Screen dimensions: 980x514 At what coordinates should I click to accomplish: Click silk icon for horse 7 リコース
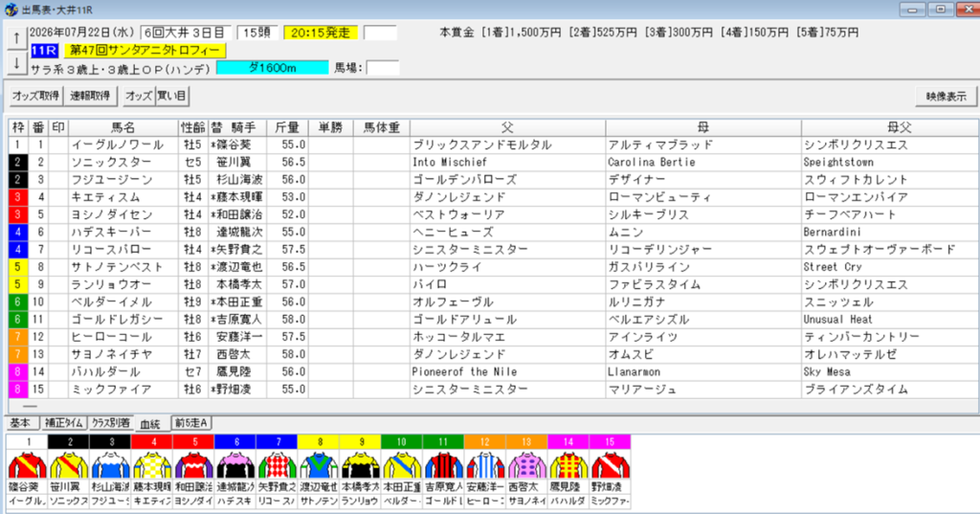point(277,465)
